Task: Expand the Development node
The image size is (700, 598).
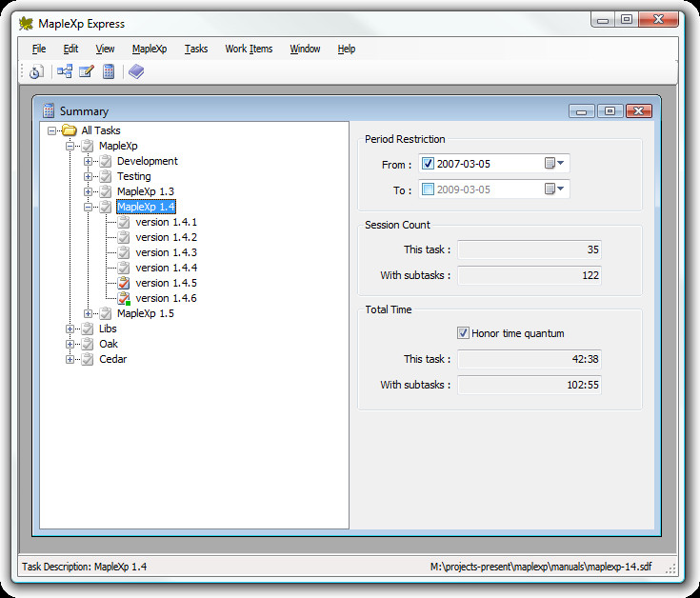Action: pyautogui.click(x=88, y=161)
